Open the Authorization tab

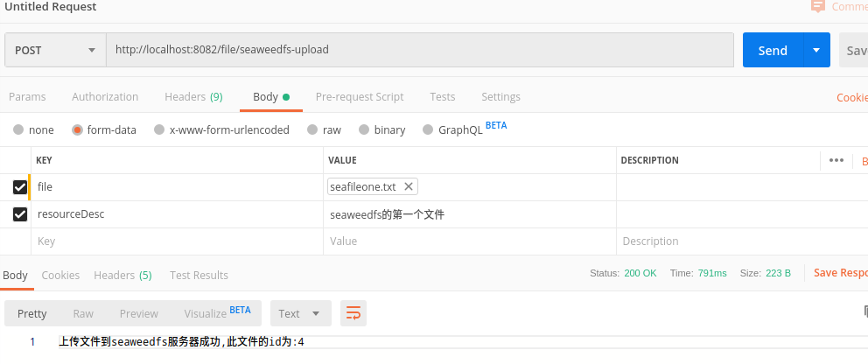pos(105,96)
